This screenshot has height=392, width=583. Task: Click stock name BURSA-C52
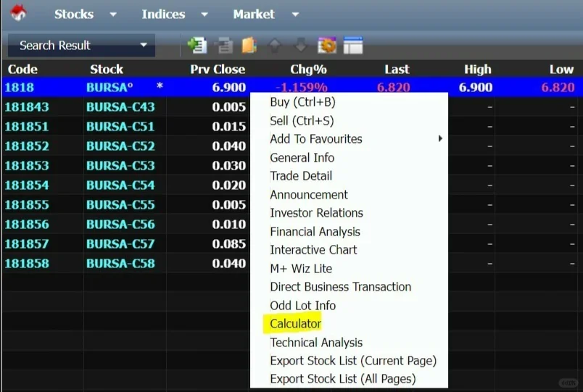coord(120,146)
